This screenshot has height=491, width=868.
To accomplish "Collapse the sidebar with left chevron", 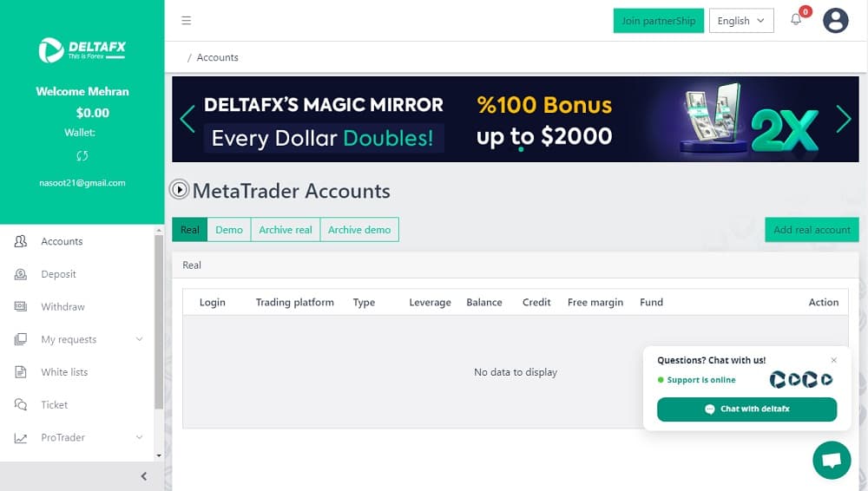I will tap(144, 476).
